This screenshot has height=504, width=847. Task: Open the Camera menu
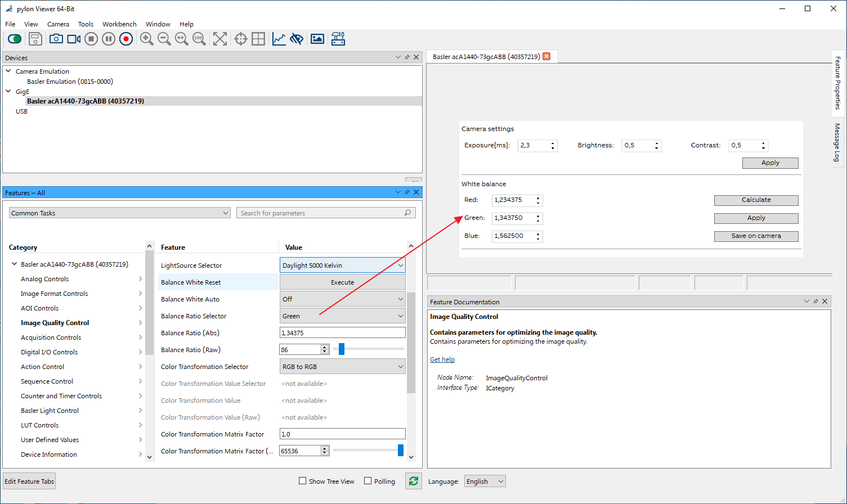[58, 24]
